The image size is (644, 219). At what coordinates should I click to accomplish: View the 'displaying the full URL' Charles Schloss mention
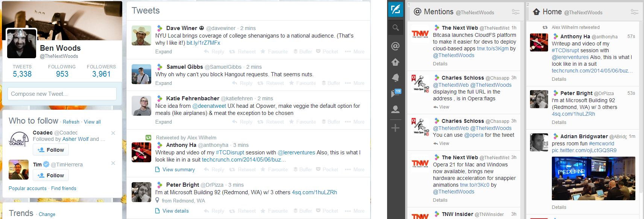pos(441,107)
